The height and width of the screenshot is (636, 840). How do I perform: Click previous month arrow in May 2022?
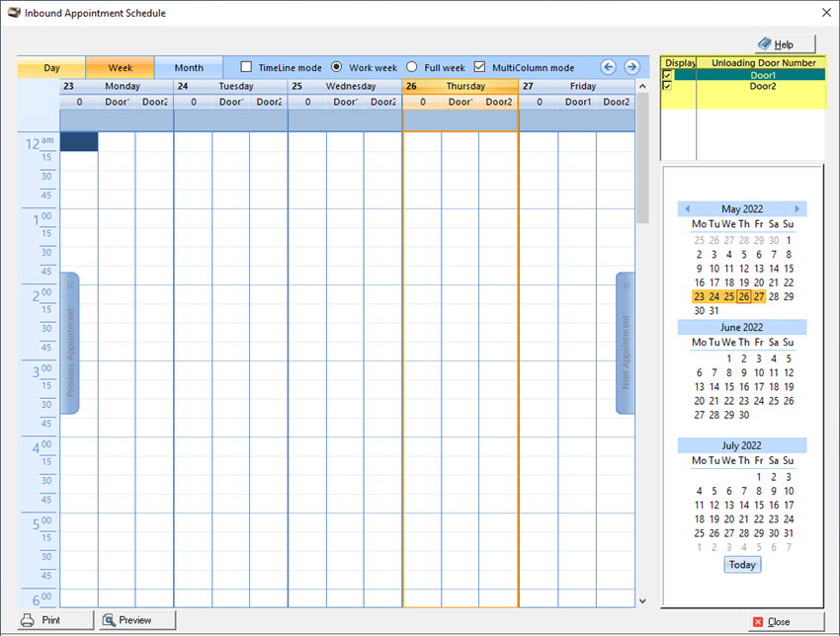(x=687, y=209)
